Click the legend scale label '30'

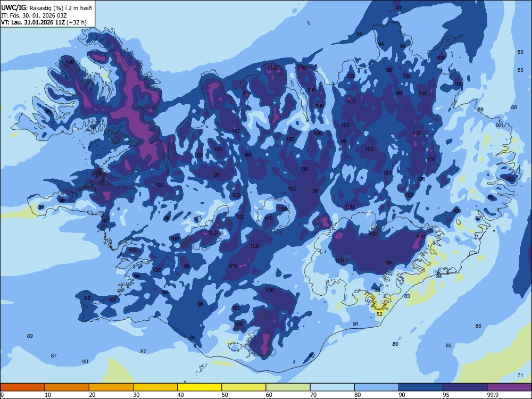136,395
